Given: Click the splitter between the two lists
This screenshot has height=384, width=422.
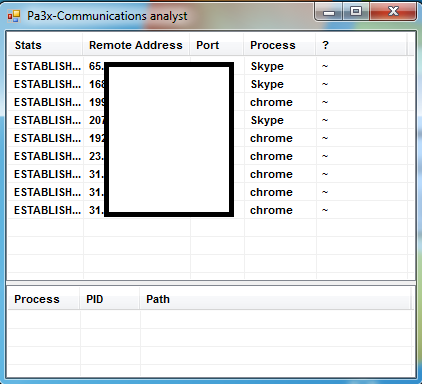Looking at the screenshot, I should (211, 283).
